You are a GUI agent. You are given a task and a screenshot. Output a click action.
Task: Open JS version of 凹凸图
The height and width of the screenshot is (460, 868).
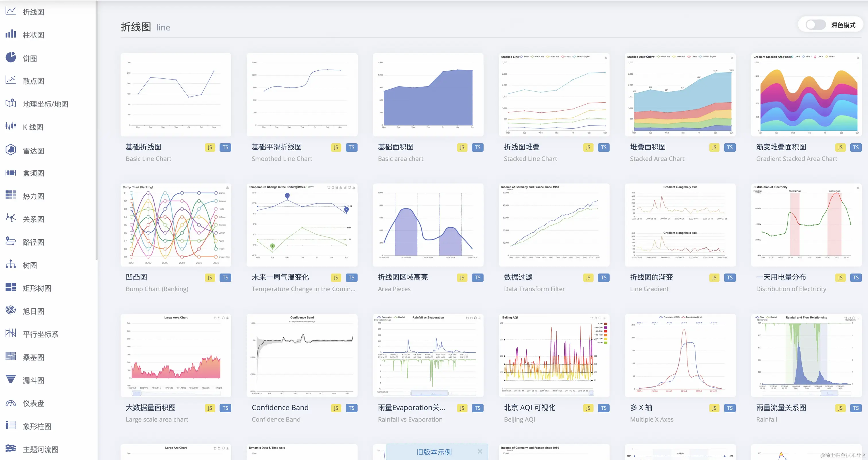click(210, 278)
